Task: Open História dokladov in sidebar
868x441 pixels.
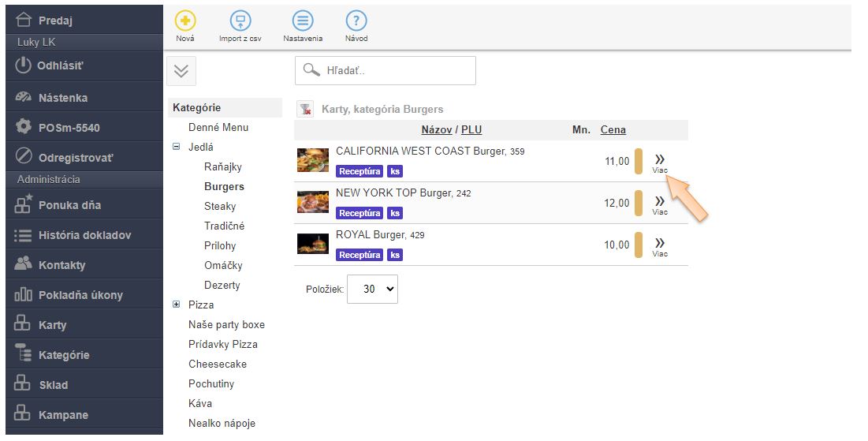Action: pos(84,235)
